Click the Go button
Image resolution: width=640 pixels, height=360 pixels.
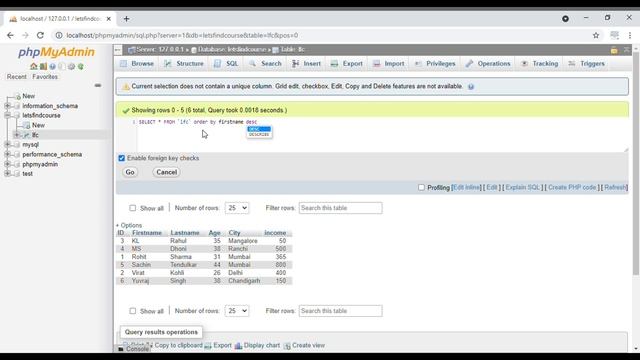click(130, 172)
